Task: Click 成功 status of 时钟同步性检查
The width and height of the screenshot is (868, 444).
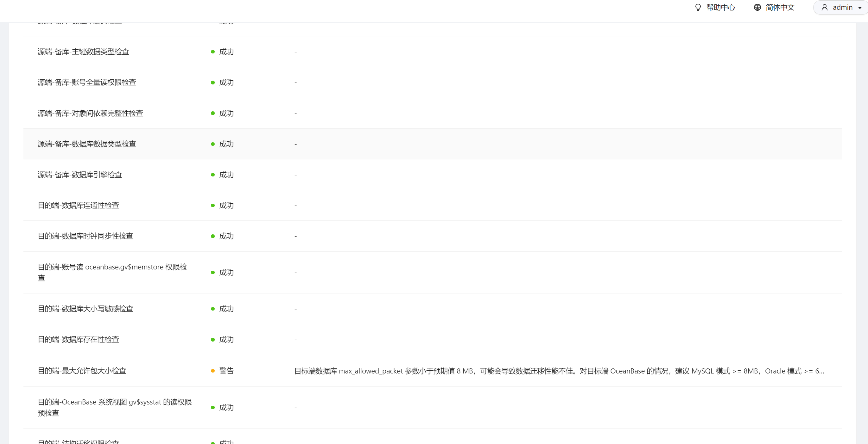Action: tap(226, 236)
